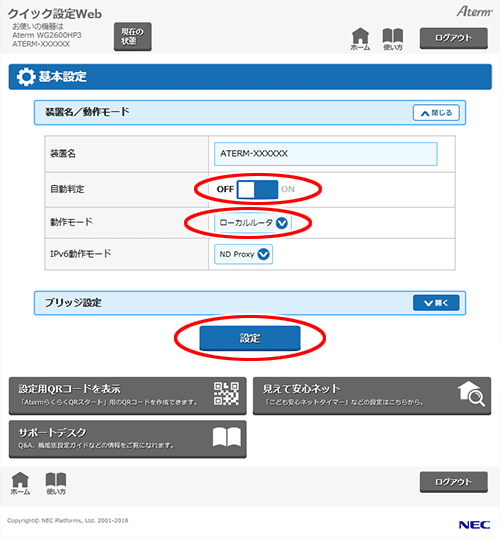Open 現在の状態 status button

(132, 37)
